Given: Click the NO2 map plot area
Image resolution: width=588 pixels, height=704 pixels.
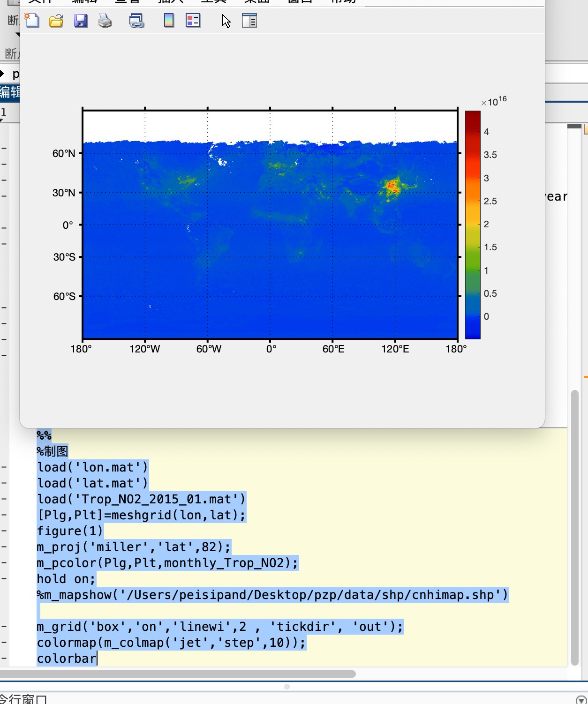Looking at the screenshot, I should pyautogui.click(x=270, y=225).
